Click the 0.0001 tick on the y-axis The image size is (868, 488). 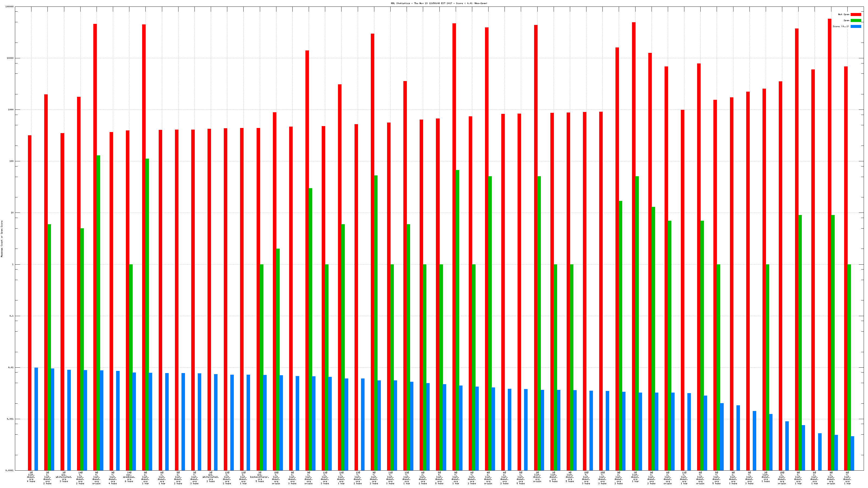(x=10, y=470)
